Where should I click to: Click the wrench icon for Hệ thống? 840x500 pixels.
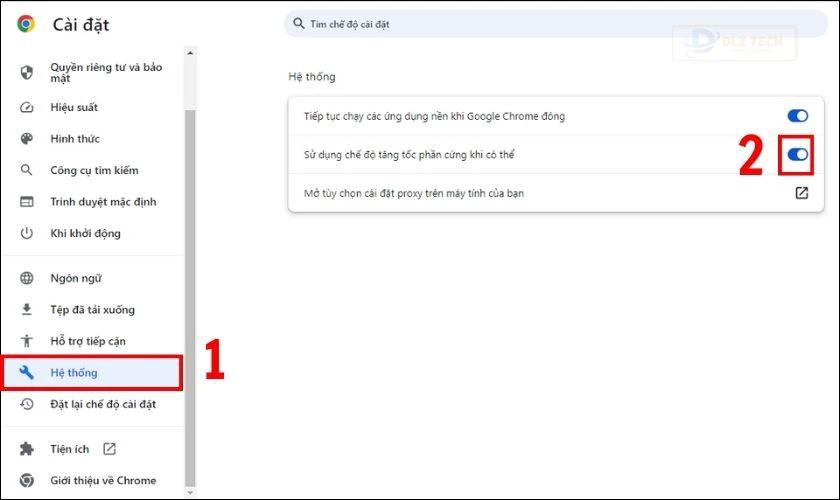27,372
